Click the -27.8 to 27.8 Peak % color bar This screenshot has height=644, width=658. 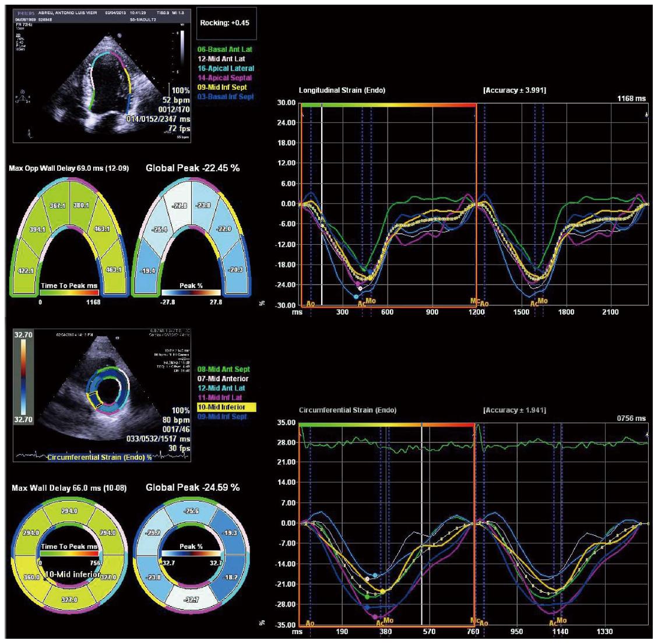coord(191,293)
